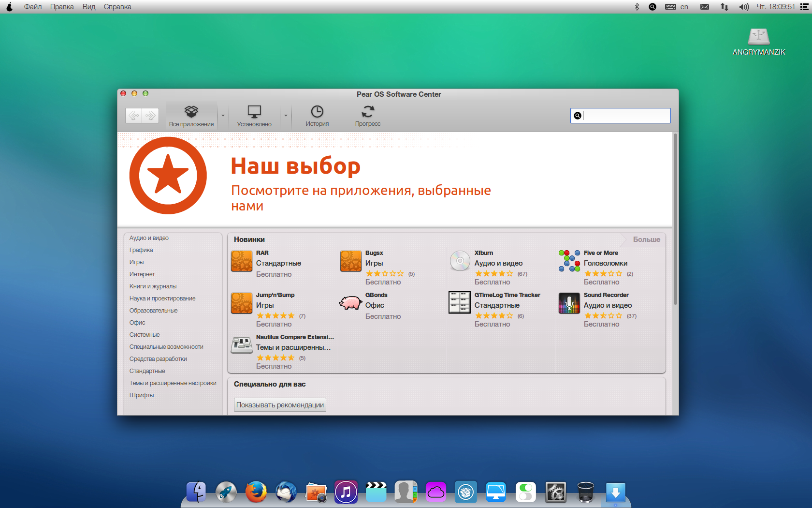The width and height of the screenshot is (812, 508).
Task: Click the Software Center vertical scrollbar
Action: tap(675, 220)
